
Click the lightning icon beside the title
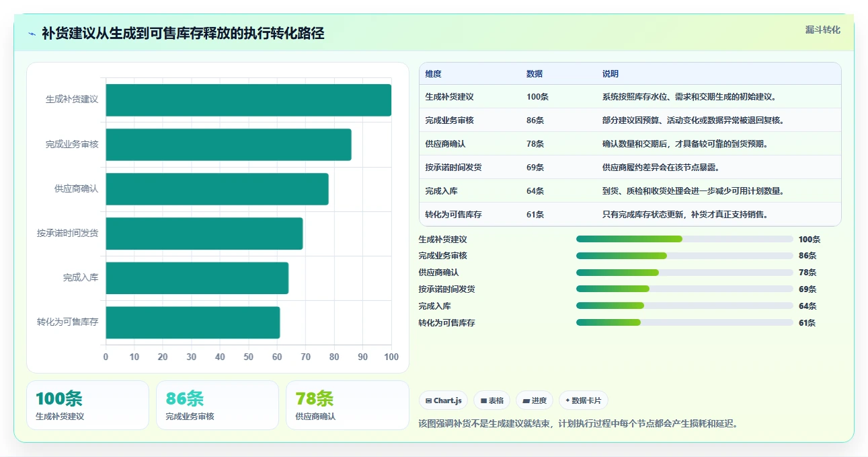tap(32, 34)
